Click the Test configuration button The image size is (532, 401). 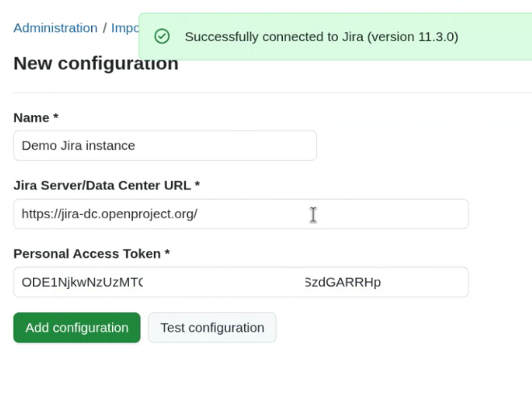(212, 328)
